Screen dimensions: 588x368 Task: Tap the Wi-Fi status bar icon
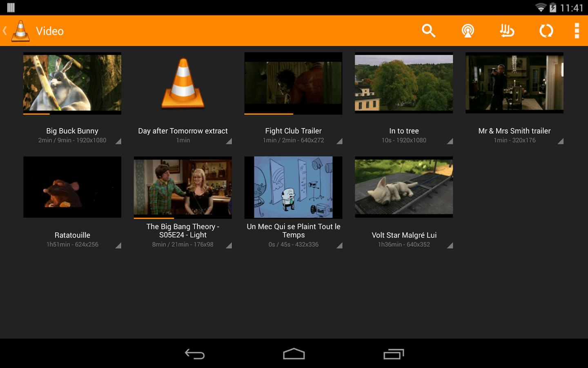click(540, 7)
